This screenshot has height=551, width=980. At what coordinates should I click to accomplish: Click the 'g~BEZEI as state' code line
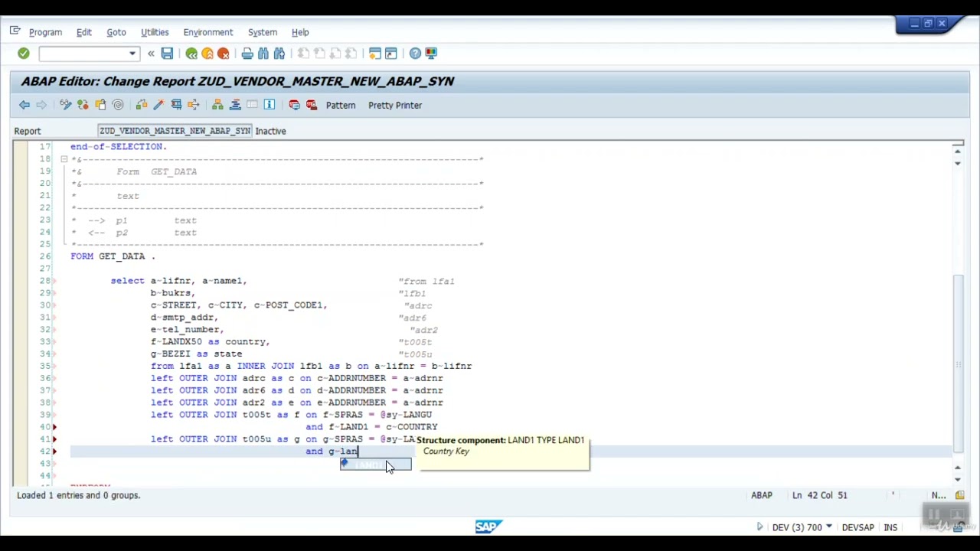click(x=196, y=354)
